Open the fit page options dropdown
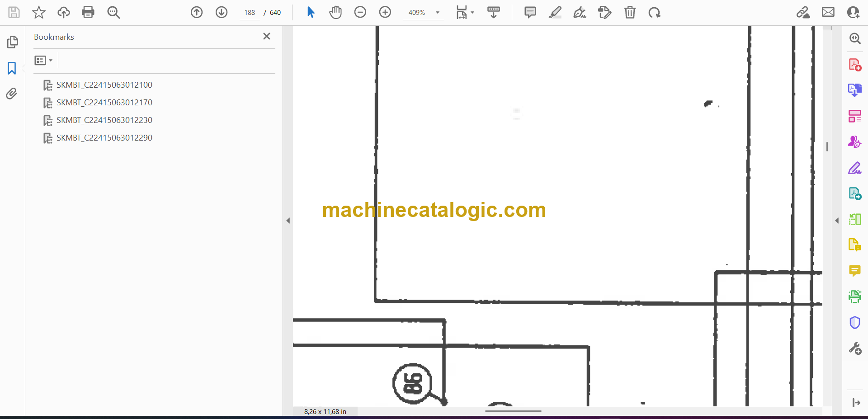Screen dimensions: 868x419 [465, 12]
